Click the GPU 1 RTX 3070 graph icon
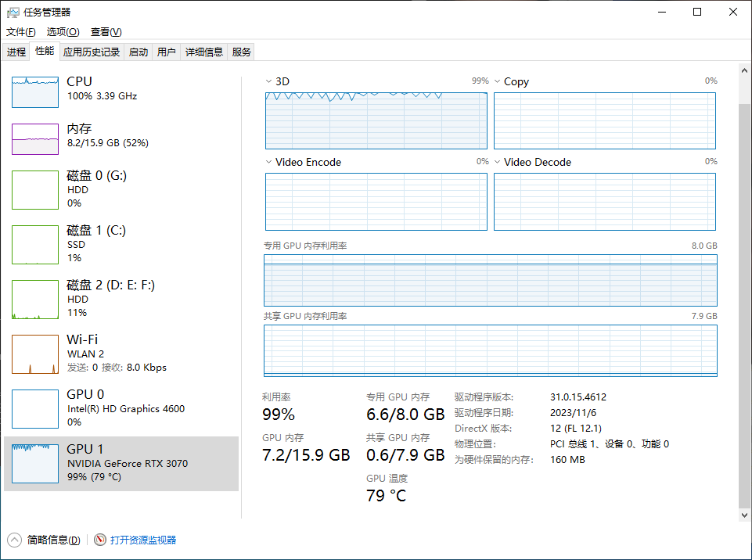Viewport: 752px width, 560px height. tap(35, 464)
